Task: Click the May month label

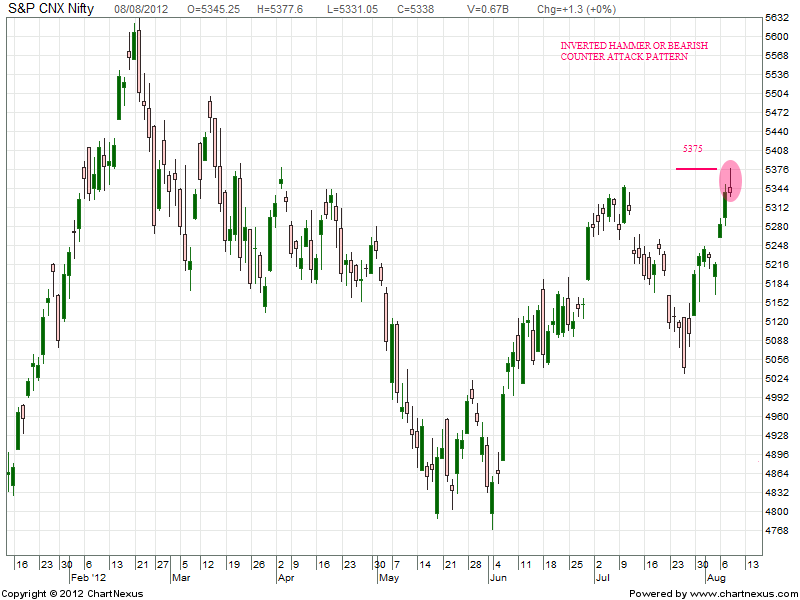Action: [x=389, y=578]
